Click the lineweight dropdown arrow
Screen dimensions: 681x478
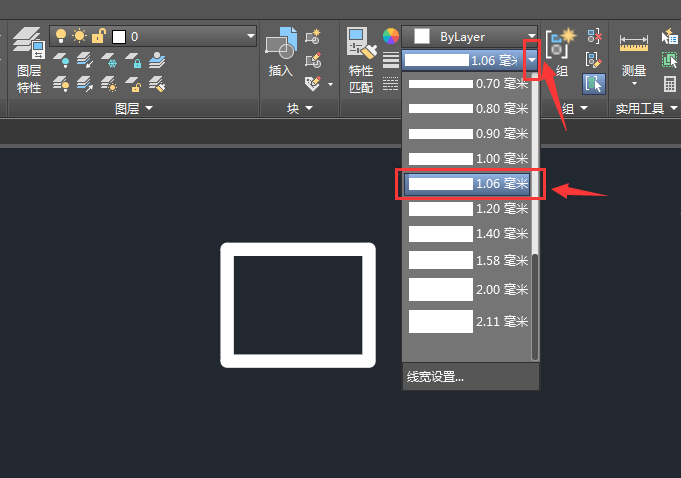[532, 60]
